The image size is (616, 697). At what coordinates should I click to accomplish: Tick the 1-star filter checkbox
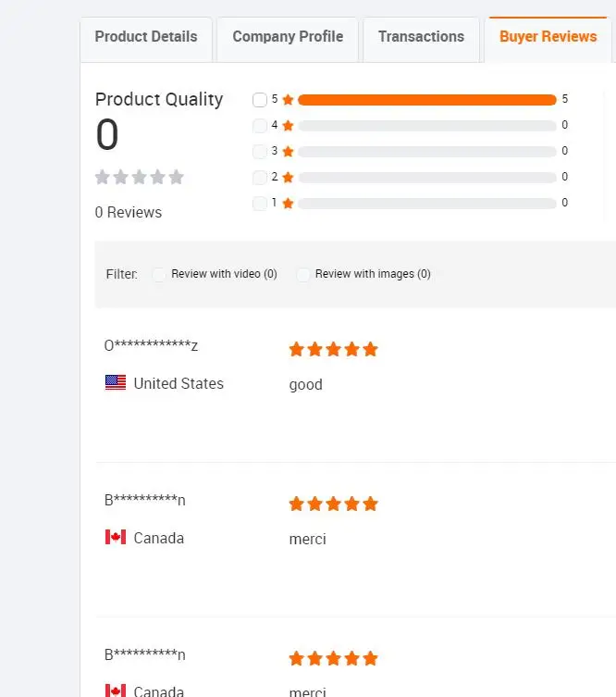(x=260, y=204)
